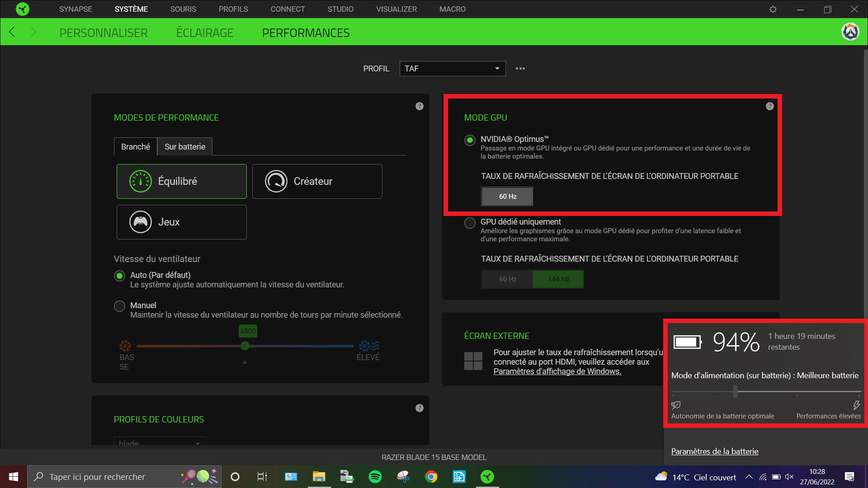Select NVIDIA Optimus GPU mode
The width and height of the screenshot is (868, 488).
(470, 140)
